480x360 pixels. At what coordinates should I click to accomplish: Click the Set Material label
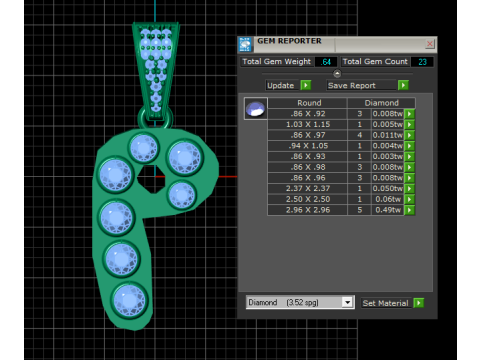[x=386, y=303]
